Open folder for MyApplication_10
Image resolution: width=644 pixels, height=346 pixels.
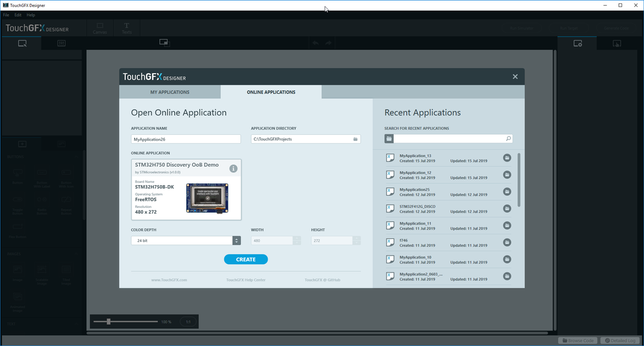point(507,259)
